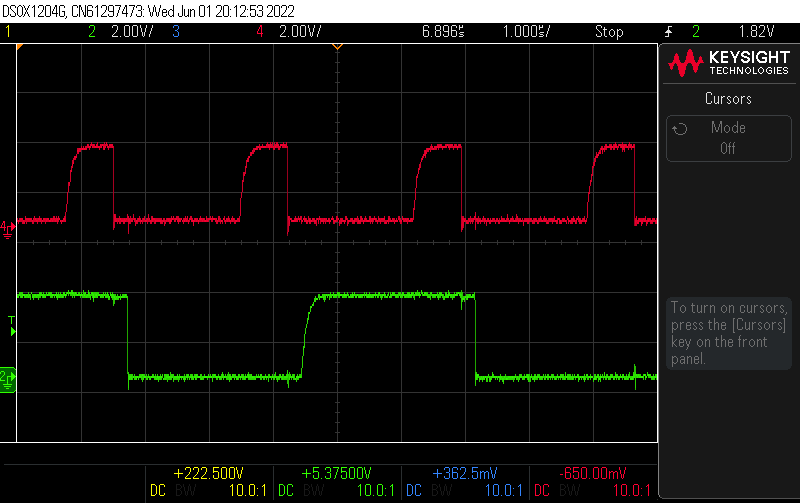Viewport: 800px width, 503px height.
Task: Click channel 3 DC coupling label
Action: pos(414,491)
